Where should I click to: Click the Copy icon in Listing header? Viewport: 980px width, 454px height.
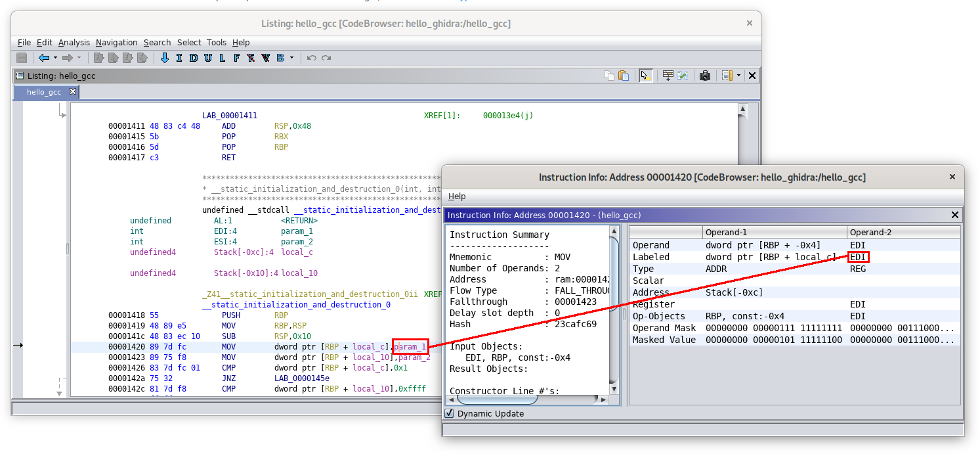610,76
